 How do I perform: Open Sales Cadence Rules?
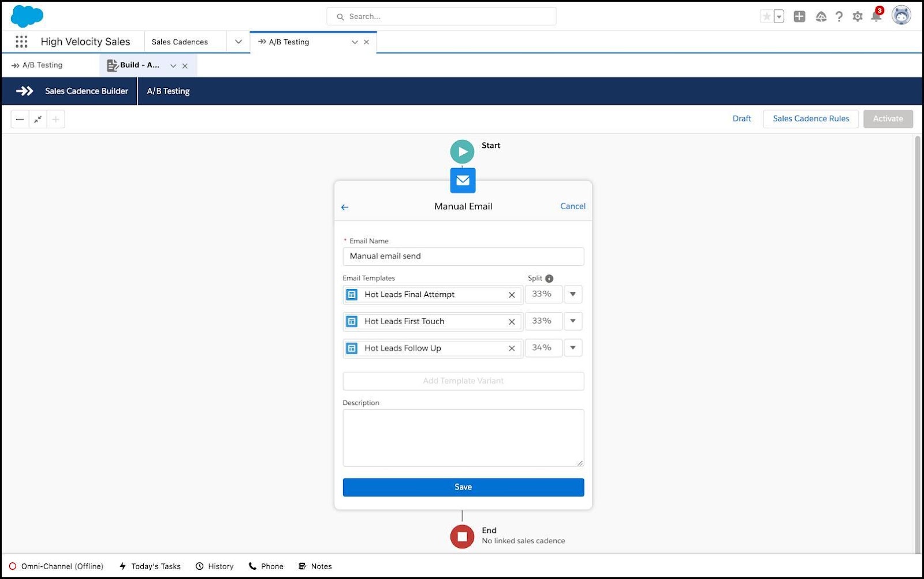811,119
